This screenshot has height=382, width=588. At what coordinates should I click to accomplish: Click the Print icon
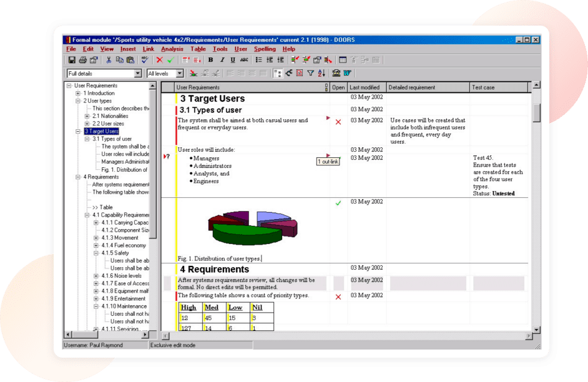[82, 60]
